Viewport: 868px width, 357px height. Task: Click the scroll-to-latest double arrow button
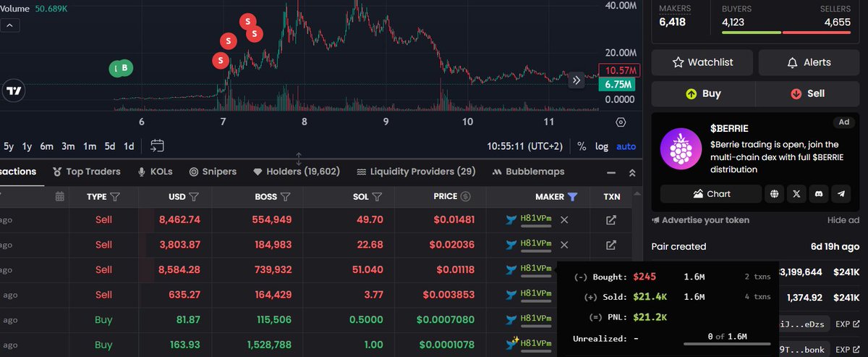pyautogui.click(x=576, y=80)
